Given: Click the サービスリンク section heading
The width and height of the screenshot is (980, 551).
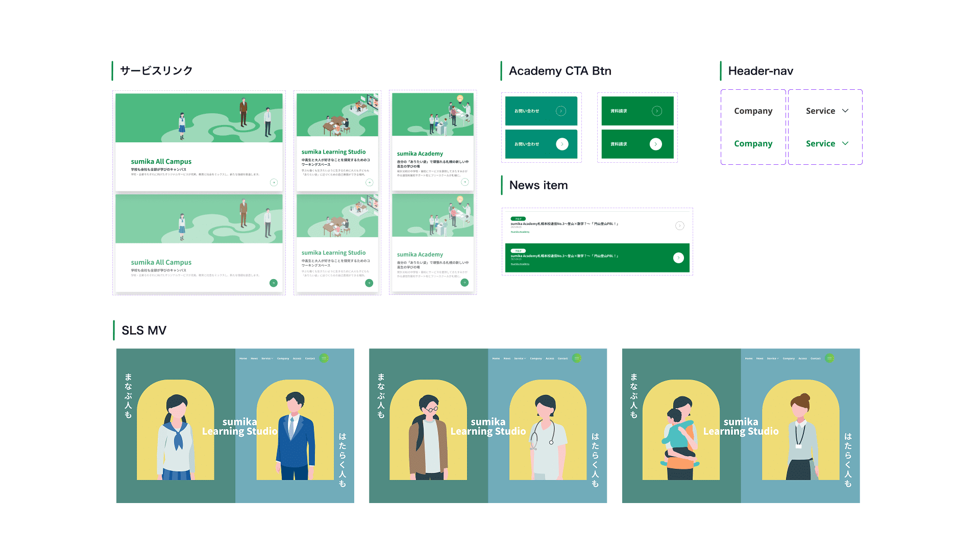Looking at the screenshot, I should 156,70.
